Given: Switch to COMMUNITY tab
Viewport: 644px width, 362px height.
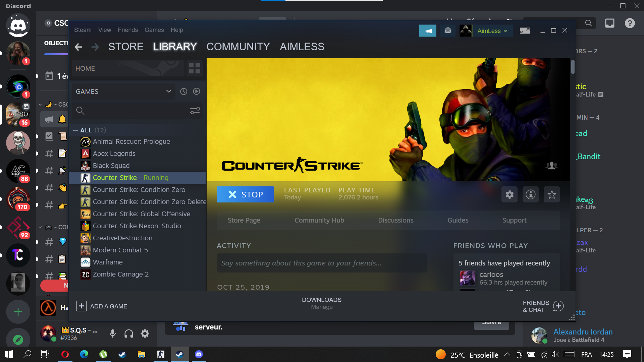Looking at the screenshot, I should tap(238, 47).
